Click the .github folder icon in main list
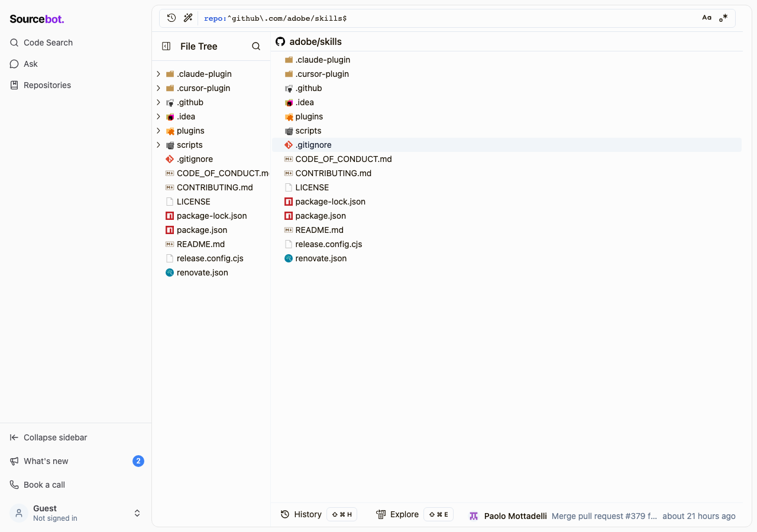 pyautogui.click(x=289, y=88)
